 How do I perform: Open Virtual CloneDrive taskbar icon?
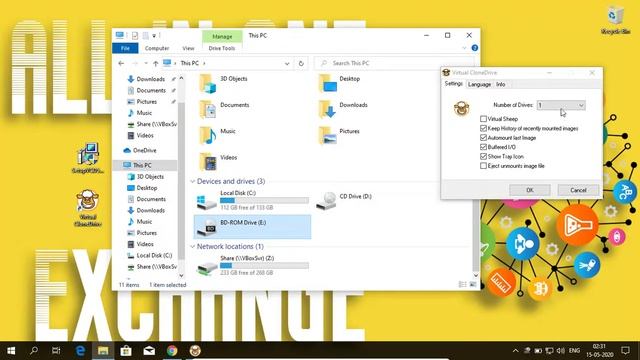click(195, 351)
